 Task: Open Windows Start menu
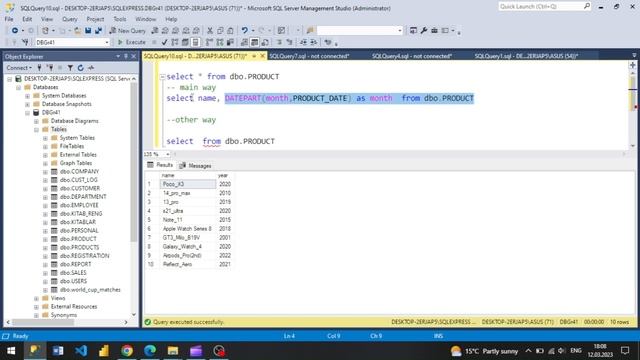tap(11, 351)
